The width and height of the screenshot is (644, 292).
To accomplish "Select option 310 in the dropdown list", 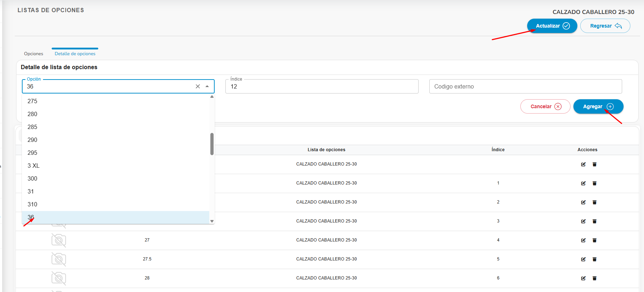I will pyautogui.click(x=115, y=204).
